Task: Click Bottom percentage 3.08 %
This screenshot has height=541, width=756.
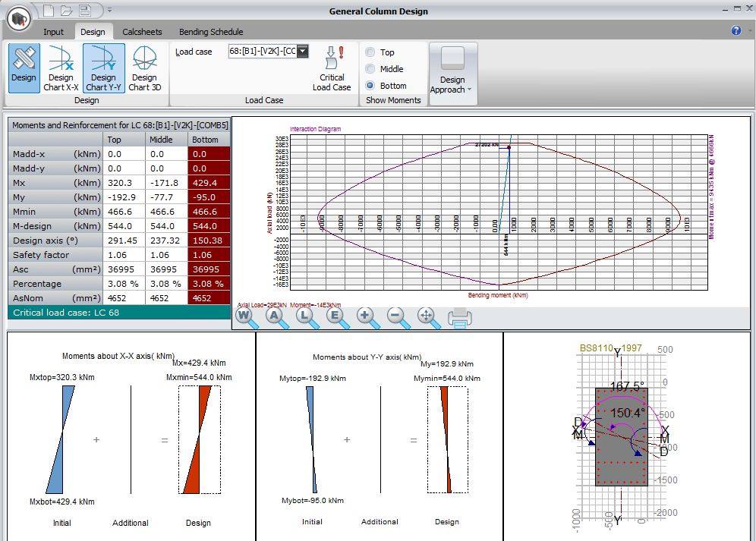Action: [209, 284]
